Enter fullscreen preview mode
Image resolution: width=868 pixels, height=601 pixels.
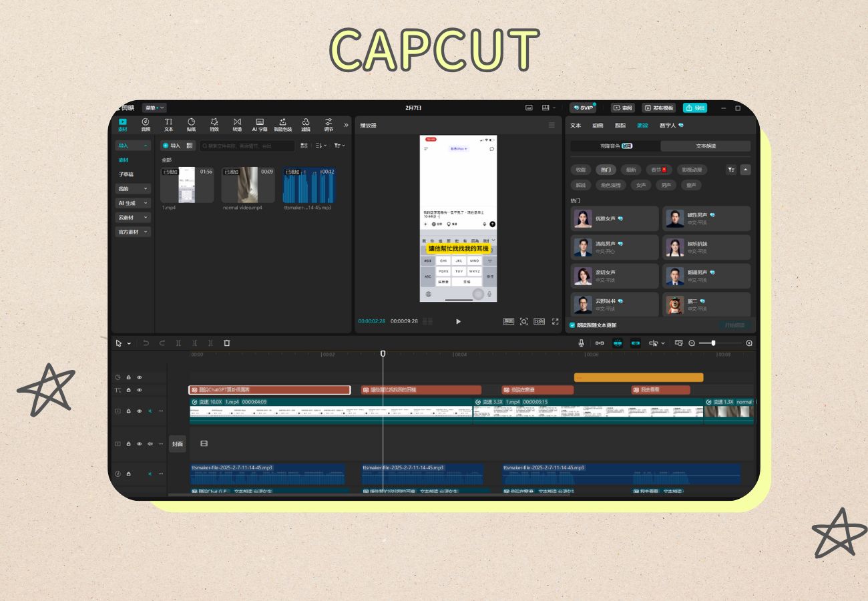tap(555, 321)
